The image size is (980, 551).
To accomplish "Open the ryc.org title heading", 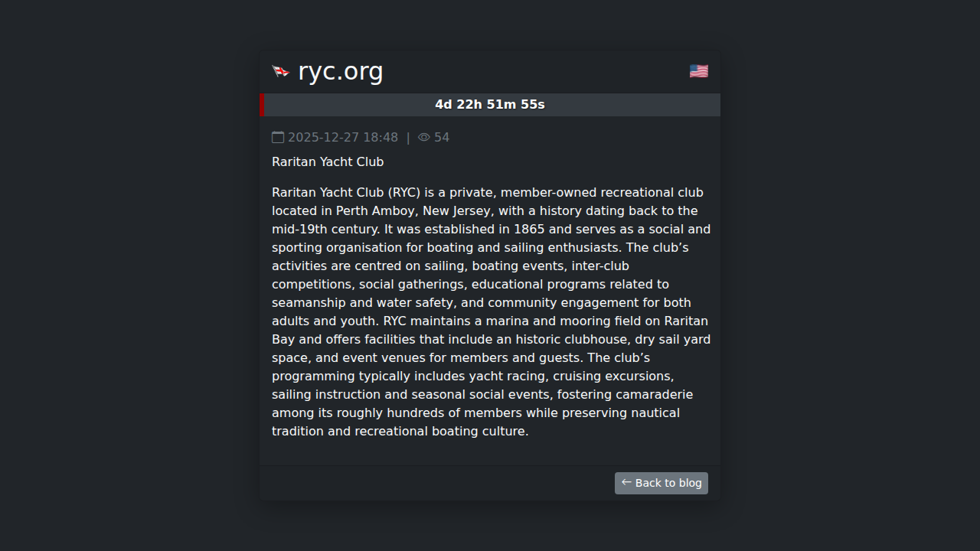I will point(340,71).
